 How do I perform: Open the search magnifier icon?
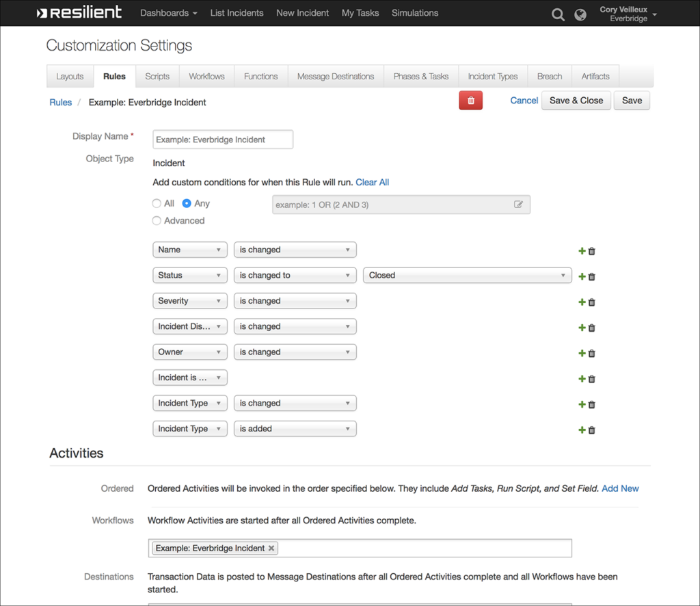click(558, 15)
